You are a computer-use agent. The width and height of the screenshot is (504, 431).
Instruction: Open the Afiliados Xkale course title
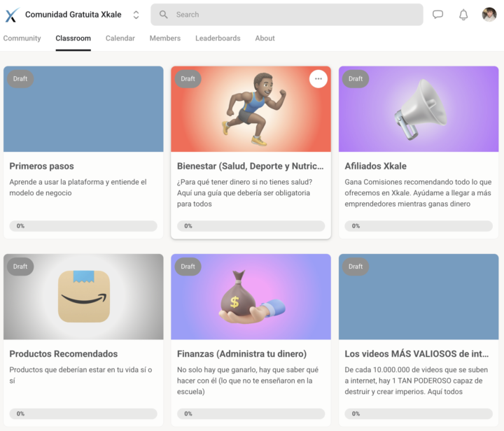(x=375, y=166)
